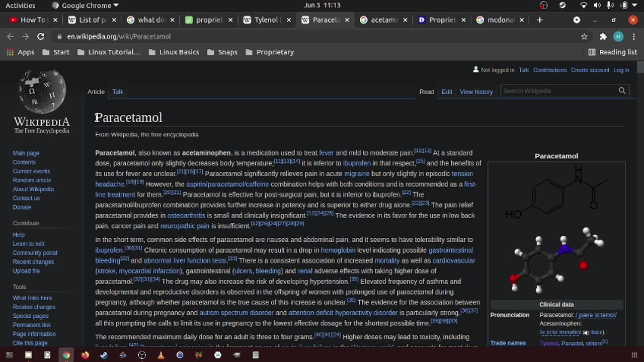Bookmark this page with the star icon
Image resolution: width=644 pixels, height=362 pixels.
point(584,36)
